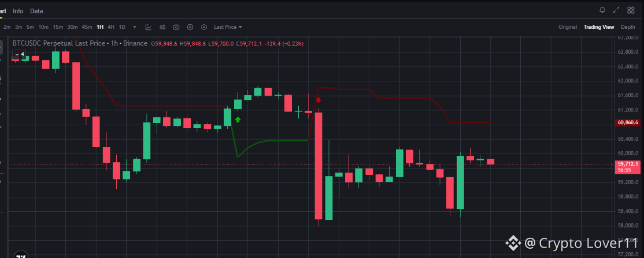Expand more timeframe intervals dropdown arrow

coord(135,27)
